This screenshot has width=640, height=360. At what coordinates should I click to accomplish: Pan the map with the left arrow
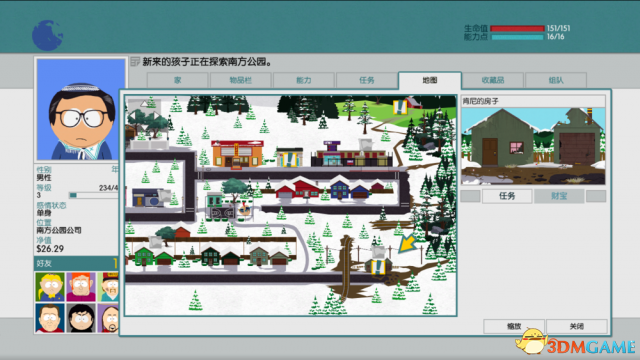point(132,116)
